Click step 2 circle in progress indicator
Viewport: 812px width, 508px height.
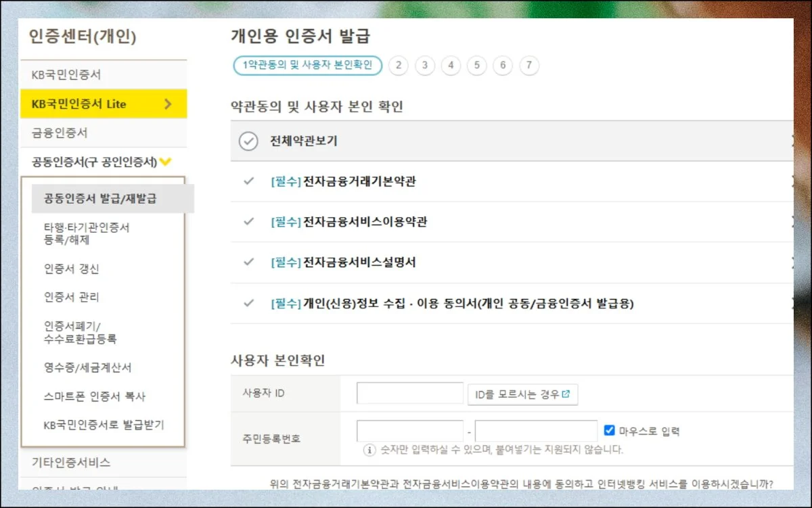coord(399,66)
